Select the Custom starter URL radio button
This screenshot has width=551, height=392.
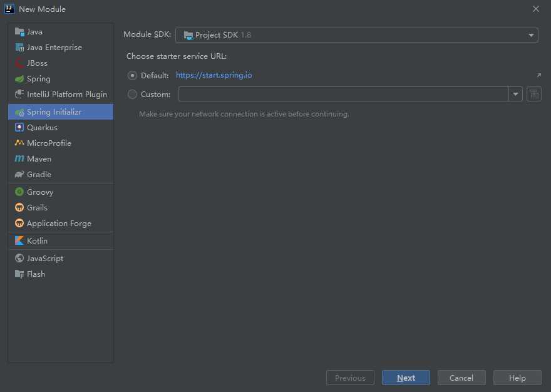132,94
